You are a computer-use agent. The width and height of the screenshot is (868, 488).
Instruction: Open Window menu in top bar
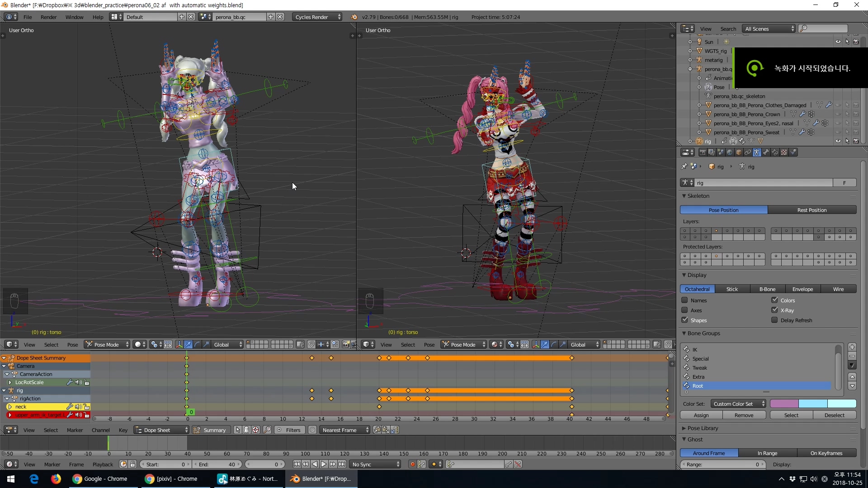coord(74,17)
